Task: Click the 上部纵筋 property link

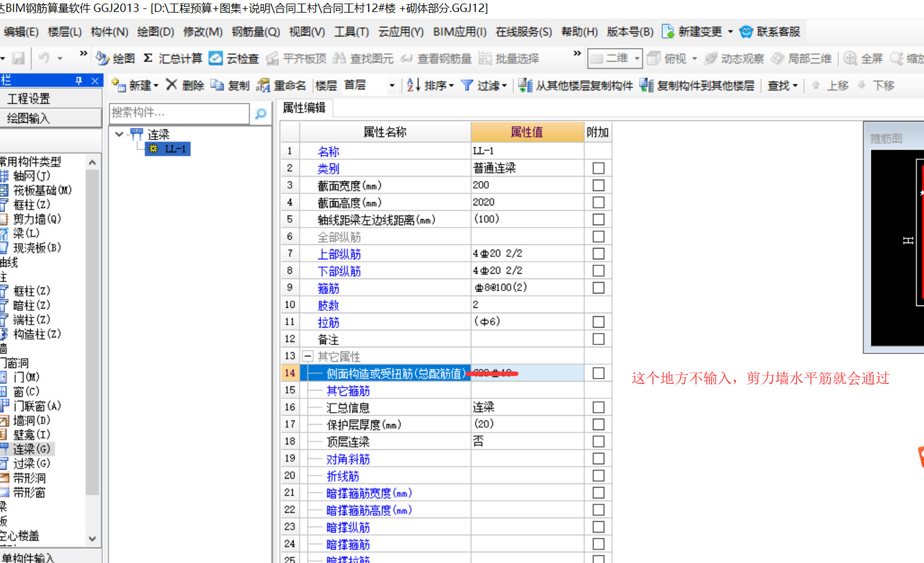Action: coord(339,254)
